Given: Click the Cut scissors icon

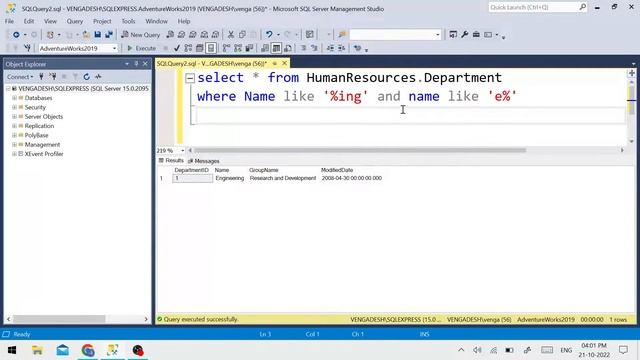Looking at the screenshot, I should (x=231, y=35).
